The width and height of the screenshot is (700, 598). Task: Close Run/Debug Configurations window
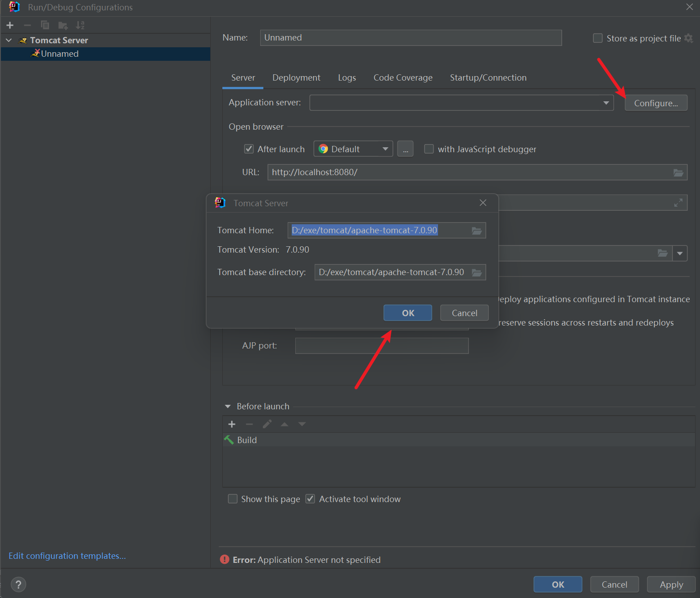(689, 7)
